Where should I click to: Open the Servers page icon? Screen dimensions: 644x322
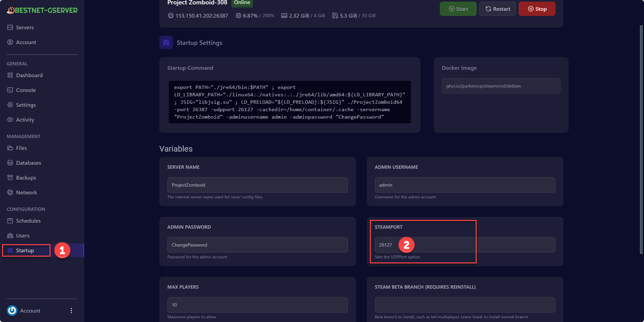click(10, 27)
